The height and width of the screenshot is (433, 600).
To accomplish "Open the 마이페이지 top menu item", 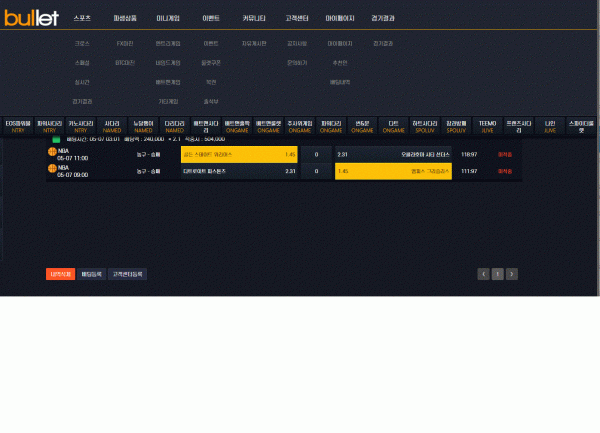I will (340, 18).
